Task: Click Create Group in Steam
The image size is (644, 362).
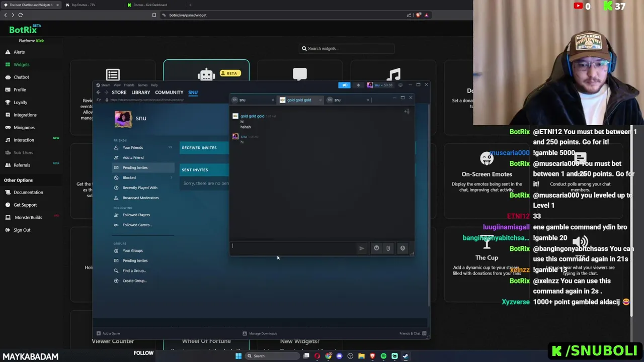Action: [x=134, y=281]
